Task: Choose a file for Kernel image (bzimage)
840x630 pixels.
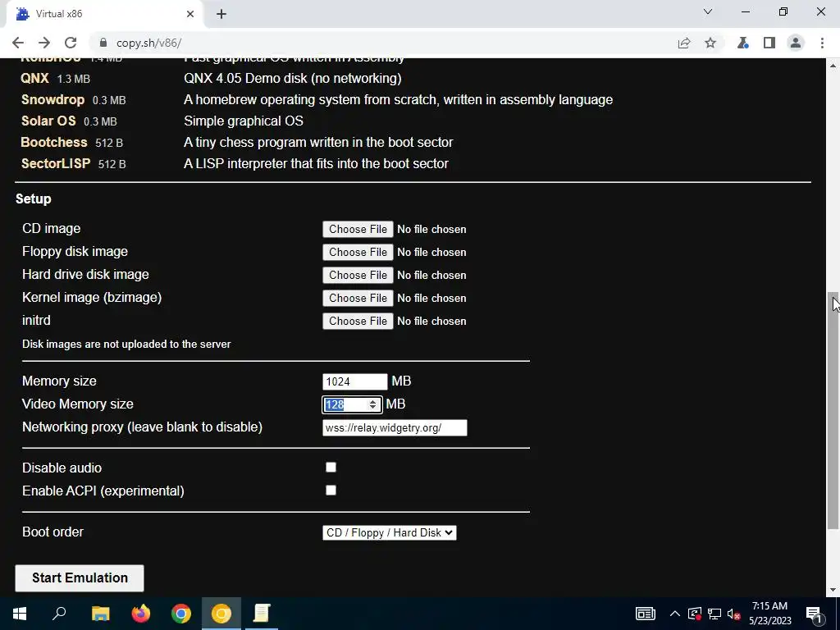Action: pyautogui.click(x=358, y=299)
